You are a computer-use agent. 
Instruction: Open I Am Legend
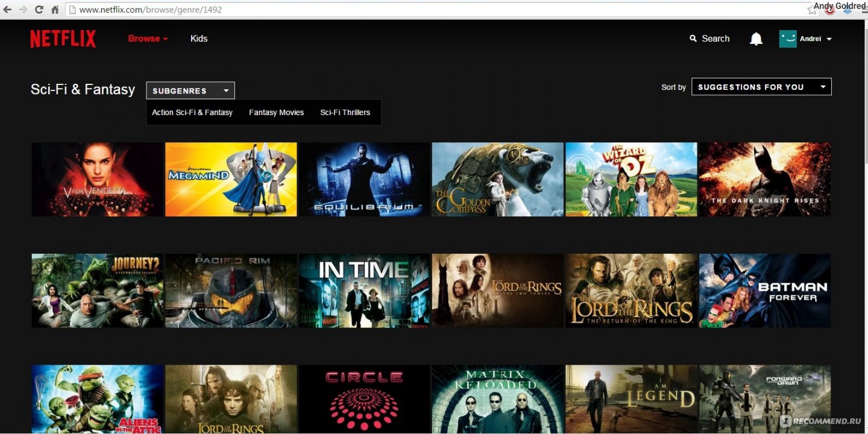(631, 399)
